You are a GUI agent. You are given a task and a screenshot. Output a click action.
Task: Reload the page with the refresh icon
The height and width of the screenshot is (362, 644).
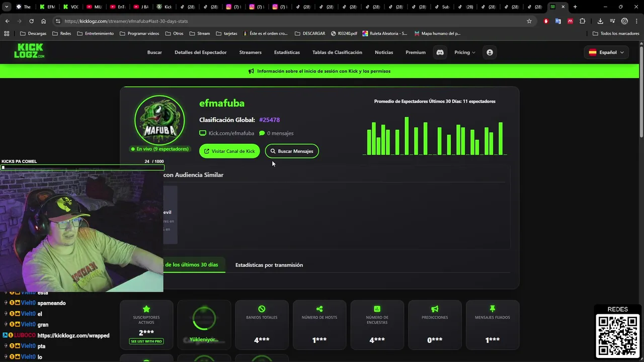coord(31,21)
